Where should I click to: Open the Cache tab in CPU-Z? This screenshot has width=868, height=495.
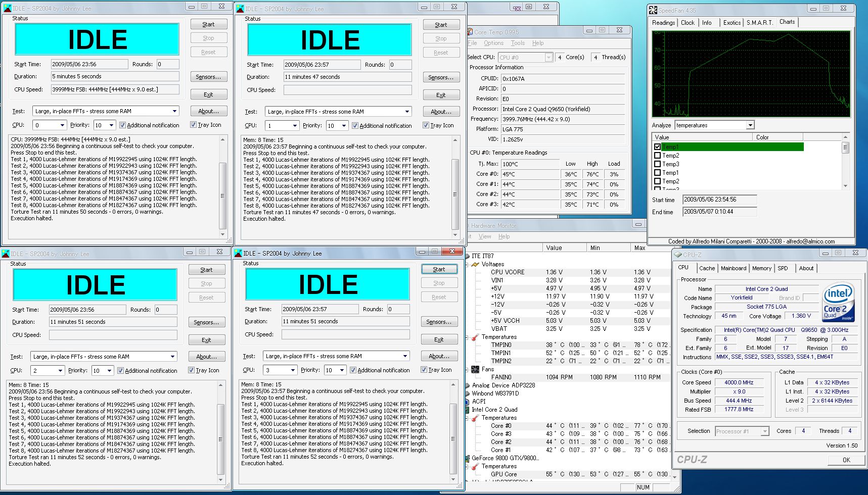(707, 269)
